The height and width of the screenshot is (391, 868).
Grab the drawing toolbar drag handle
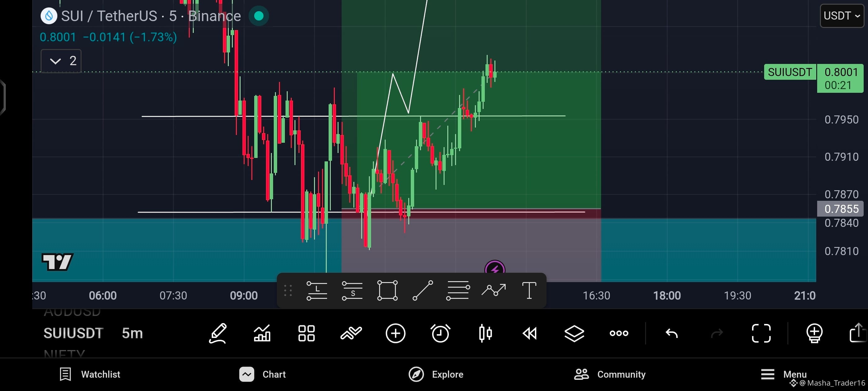coord(288,290)
